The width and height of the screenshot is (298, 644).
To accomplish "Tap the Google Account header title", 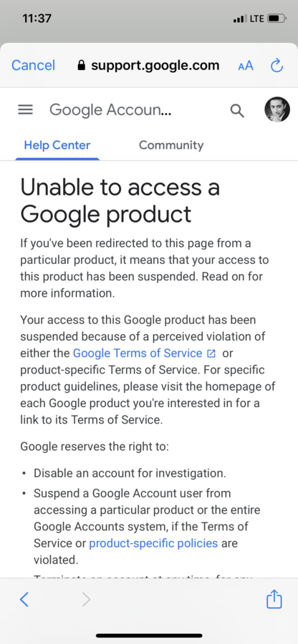I will click(110, 110).
